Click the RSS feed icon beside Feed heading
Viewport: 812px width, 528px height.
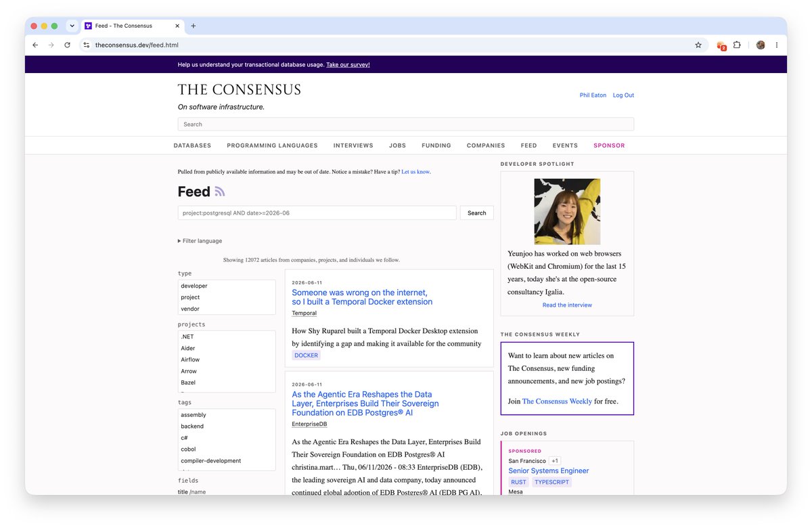click(x=220, y=192)
